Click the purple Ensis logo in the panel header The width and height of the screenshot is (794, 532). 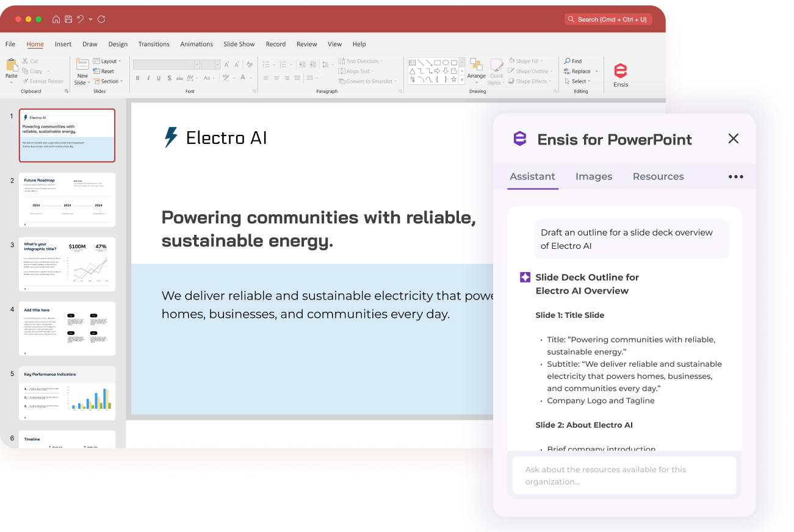point(519,139)
